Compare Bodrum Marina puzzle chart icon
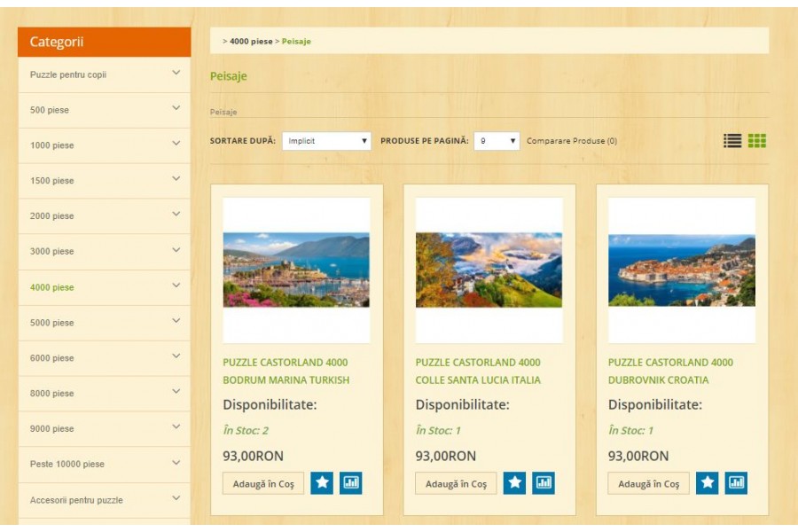The image size is (798, 532). pyautogui.click(x=351, y=482)
